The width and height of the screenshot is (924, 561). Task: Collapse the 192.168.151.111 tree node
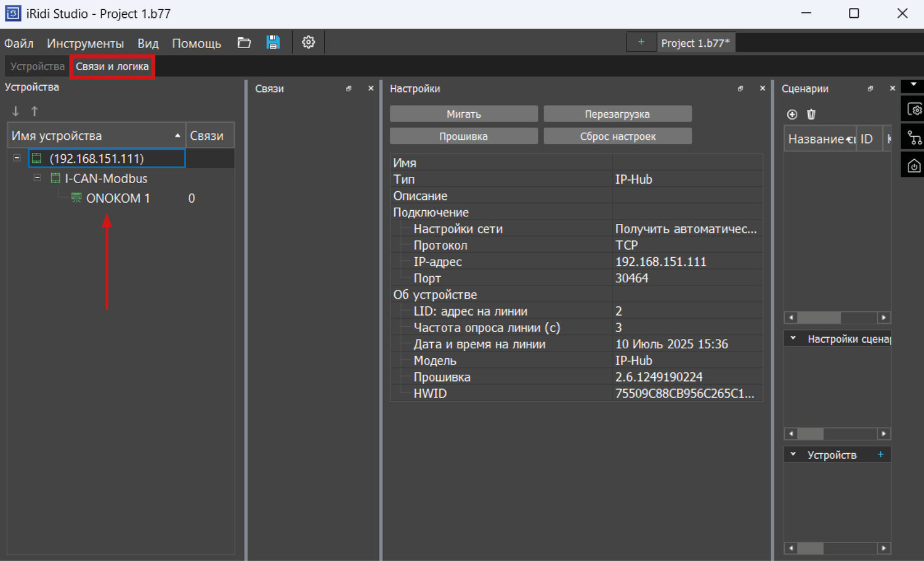coord(17,158)
